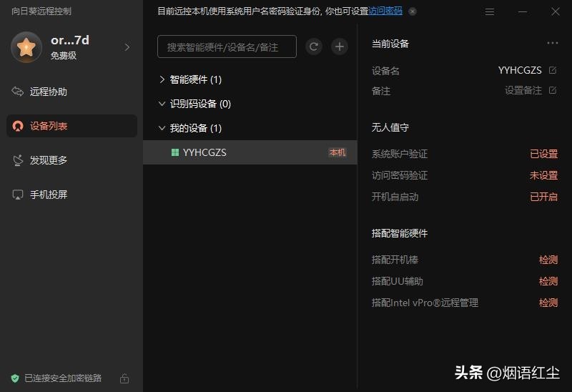Click 检测 for 搭配Intel vPro远程管理
Screen dimensions: 572x392
[548, 303]
